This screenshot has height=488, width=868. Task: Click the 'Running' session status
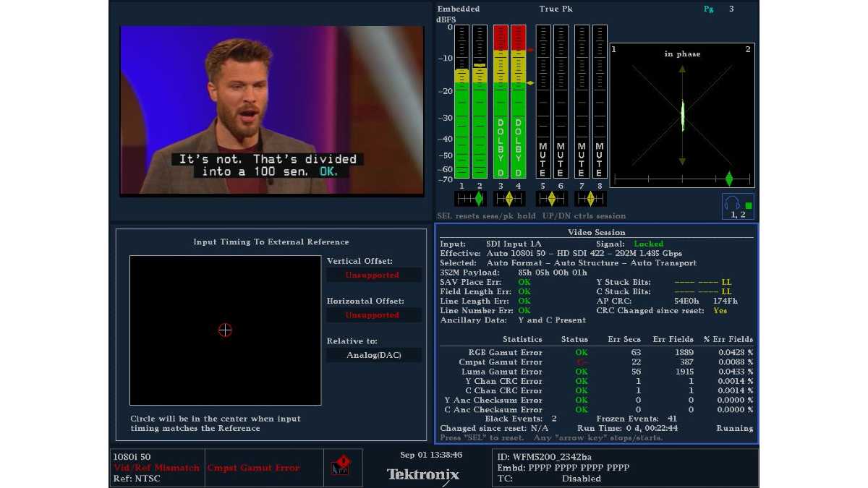coord(735,428)
